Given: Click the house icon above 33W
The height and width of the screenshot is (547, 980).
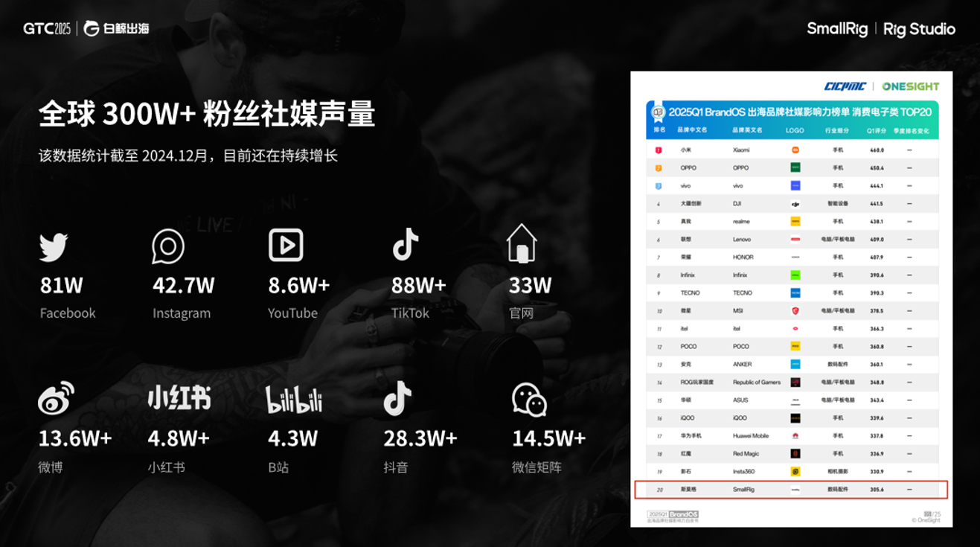Looking at the screenshot, I should click(x=522, y=243).
